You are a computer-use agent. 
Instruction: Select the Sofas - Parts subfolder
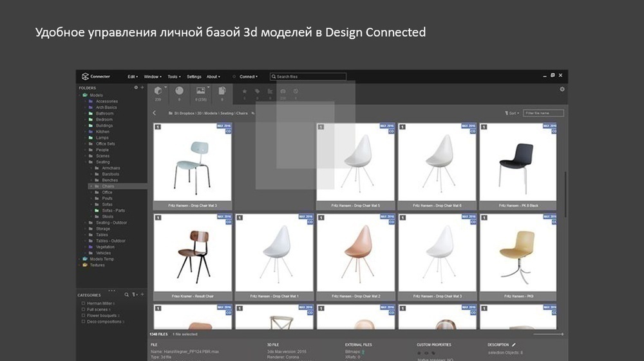coord(113,211)
